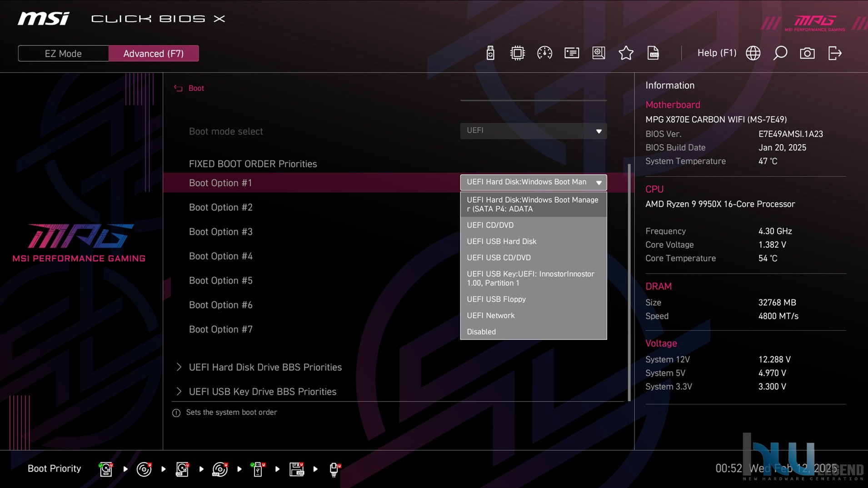Open the speedometer overclocking icon
868x488 pixels.
(x=544, y=53)
